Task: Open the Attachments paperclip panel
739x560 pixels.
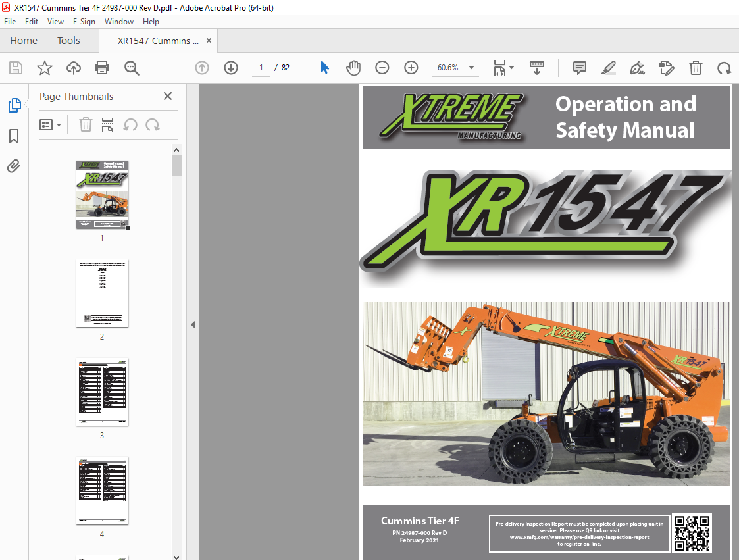Action: (x=14, y=166)
